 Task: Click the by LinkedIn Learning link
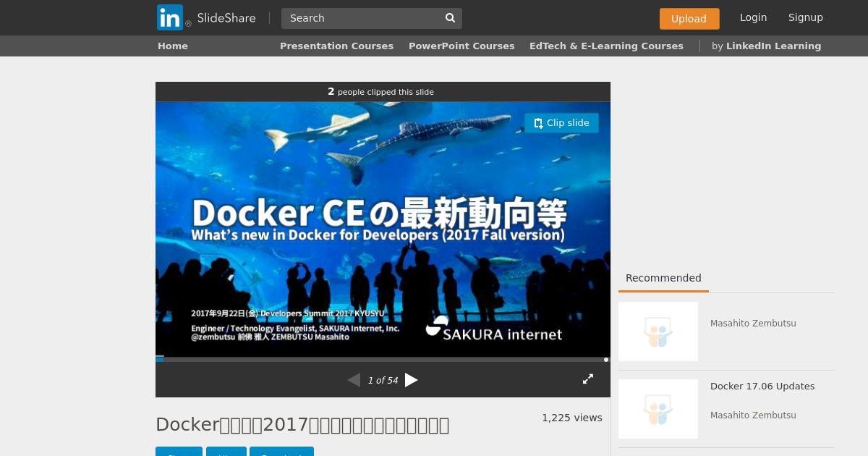[x=766, y=46]
